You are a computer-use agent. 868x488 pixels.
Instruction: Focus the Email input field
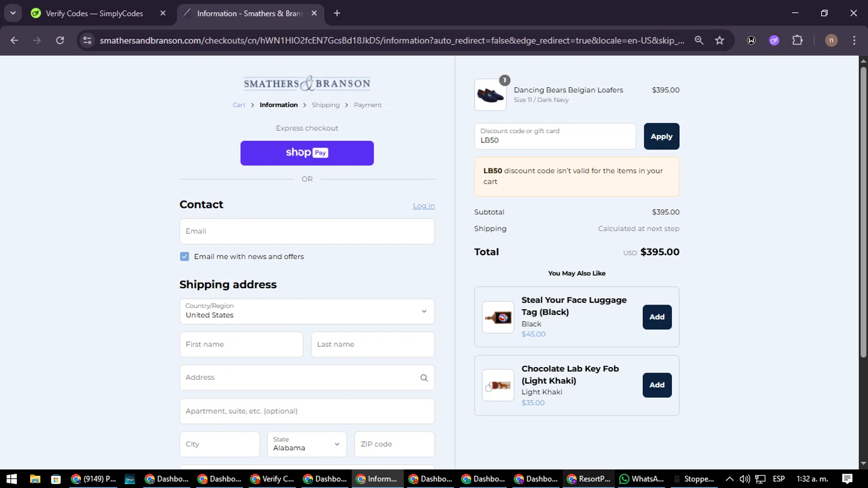tap(307, 231)
